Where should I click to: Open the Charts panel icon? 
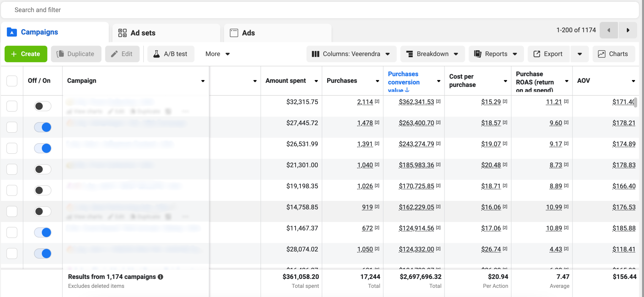tap(601, 54)
